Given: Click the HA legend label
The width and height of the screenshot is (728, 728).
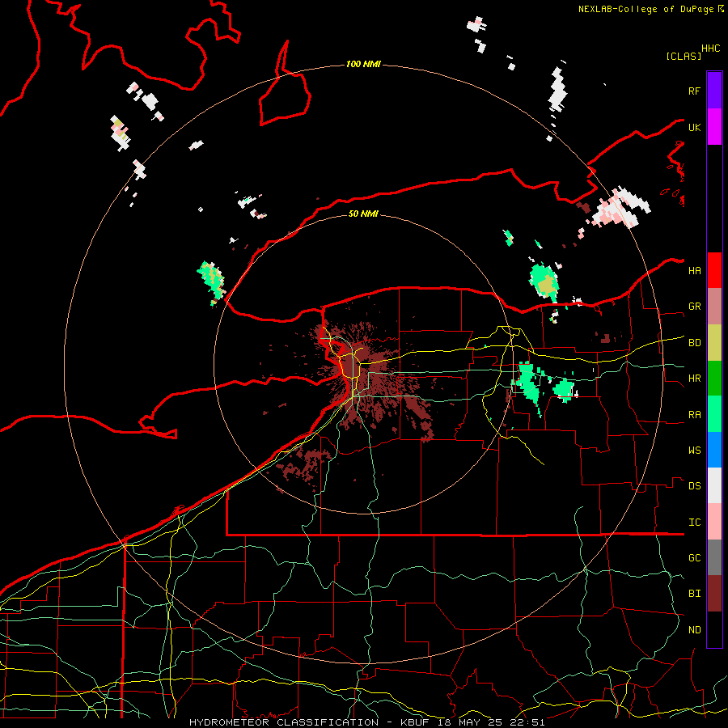Looking at the screenshot, I should click(695, 271).
